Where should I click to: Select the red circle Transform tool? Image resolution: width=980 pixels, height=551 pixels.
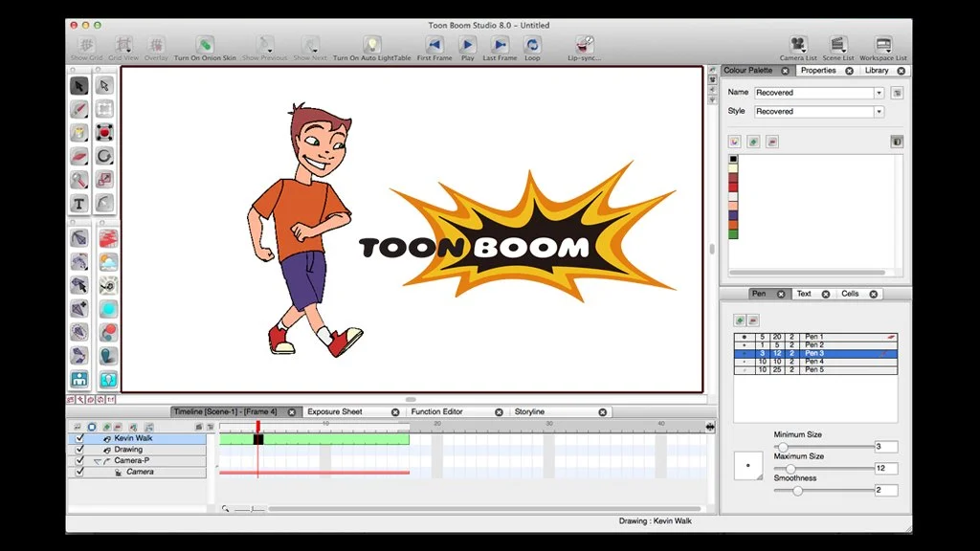[x=104, y=132]
